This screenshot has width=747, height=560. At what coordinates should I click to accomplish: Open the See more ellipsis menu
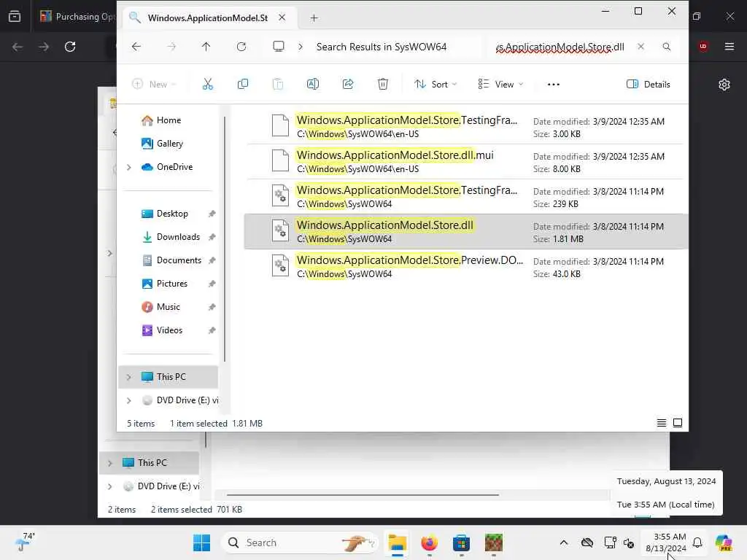pyautogui.click(x=553, y=85)
